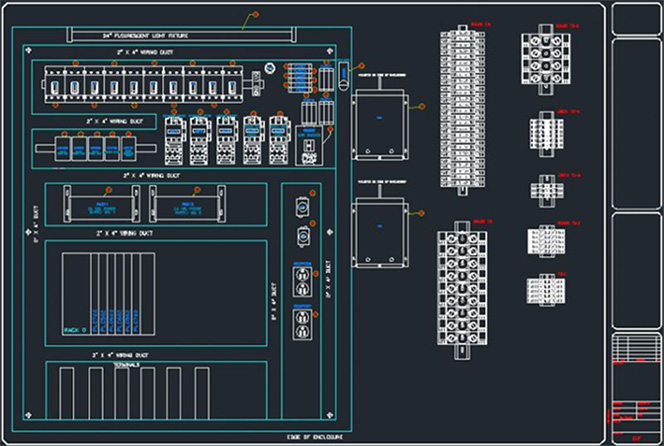
Task: Select oval device at panel's upper right edge
Action: 344,76
